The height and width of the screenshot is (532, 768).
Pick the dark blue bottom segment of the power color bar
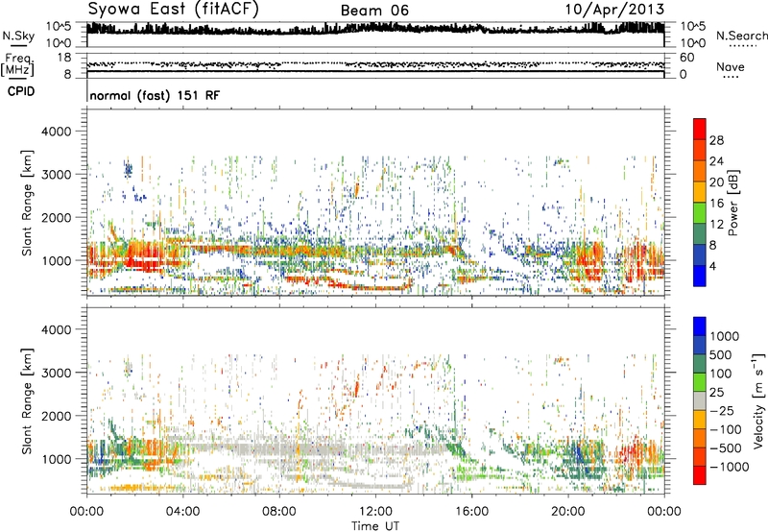tap(700, 276)
